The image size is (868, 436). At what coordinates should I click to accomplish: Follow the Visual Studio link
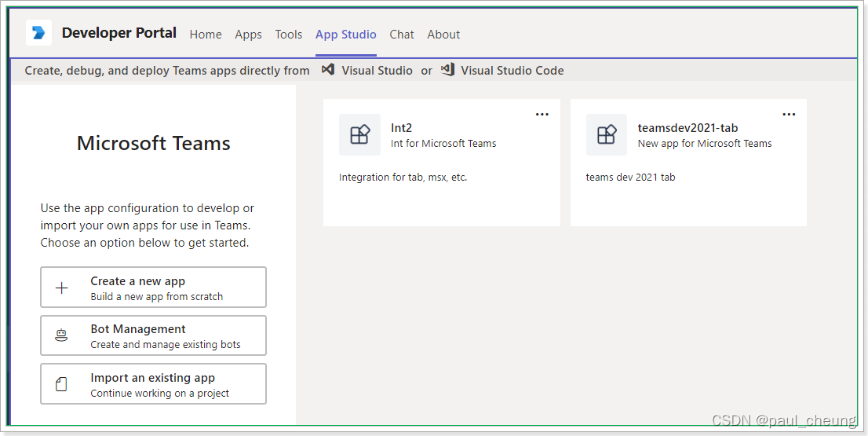tap(377, 71)
